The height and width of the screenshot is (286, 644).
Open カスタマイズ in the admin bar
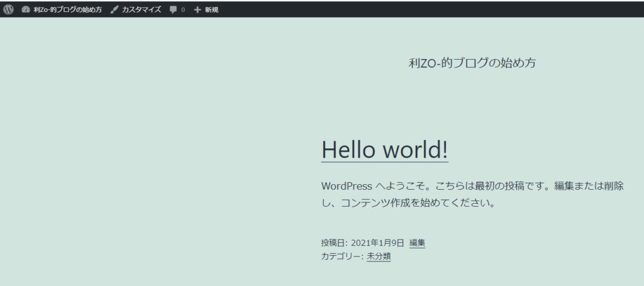coord(141,9)
